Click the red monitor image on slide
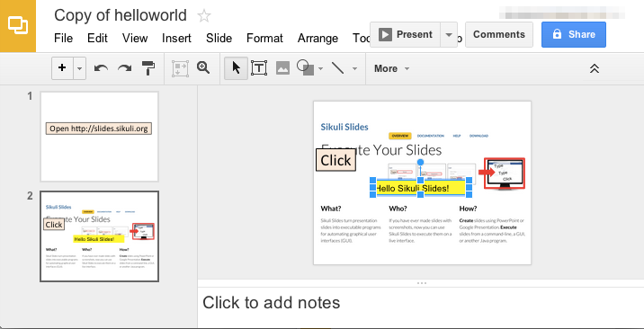The image size is (644, 329). [x=505, y=173]
